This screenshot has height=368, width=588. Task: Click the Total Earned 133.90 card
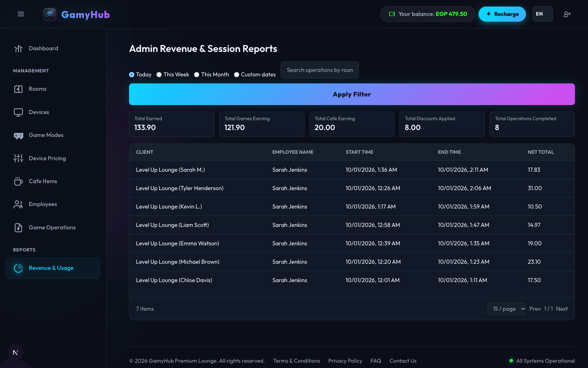coord(171,124)
